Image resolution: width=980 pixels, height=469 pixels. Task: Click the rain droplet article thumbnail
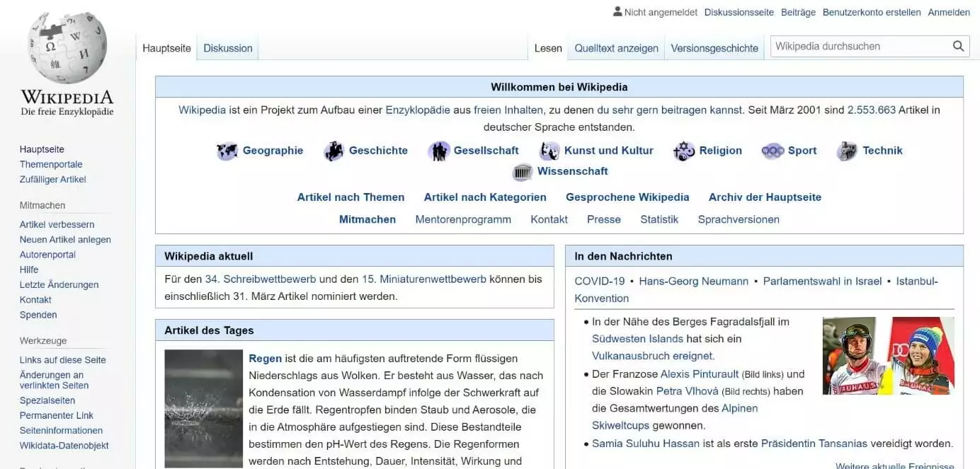tap(204, 408)
